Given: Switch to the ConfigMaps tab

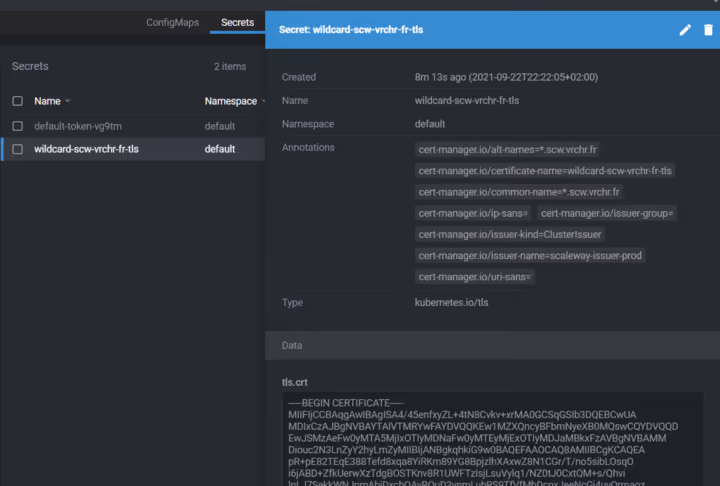Looking at the screenshot, I should point(172,22).
